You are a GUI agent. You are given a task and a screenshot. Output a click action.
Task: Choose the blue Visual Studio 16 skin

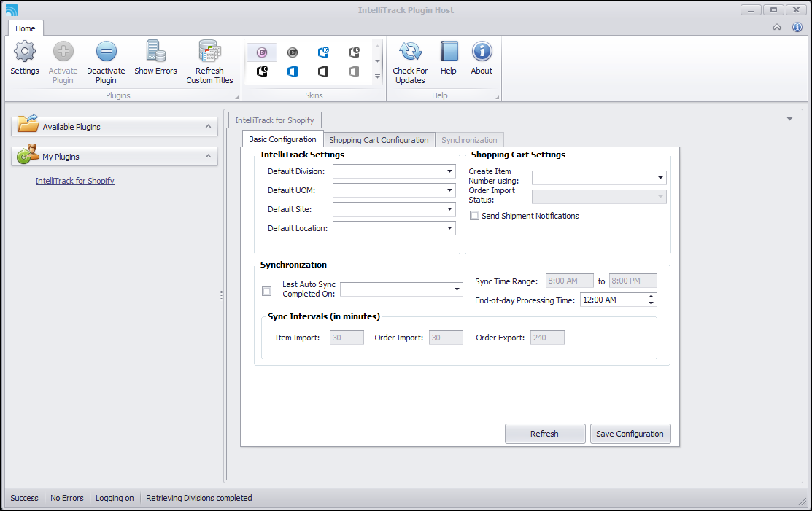click(x=323, y=52)
